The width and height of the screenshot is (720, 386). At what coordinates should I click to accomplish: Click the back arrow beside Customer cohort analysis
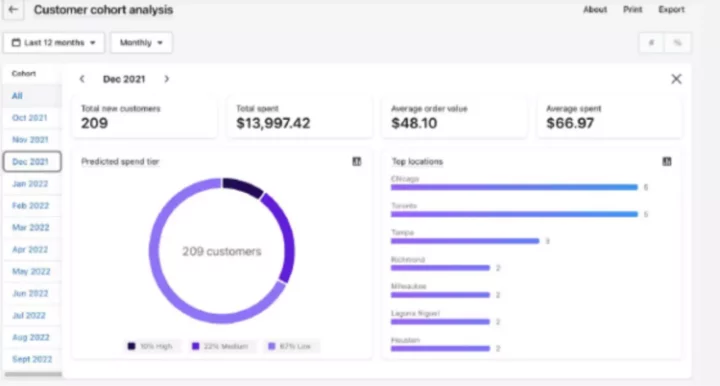(13, 9)
